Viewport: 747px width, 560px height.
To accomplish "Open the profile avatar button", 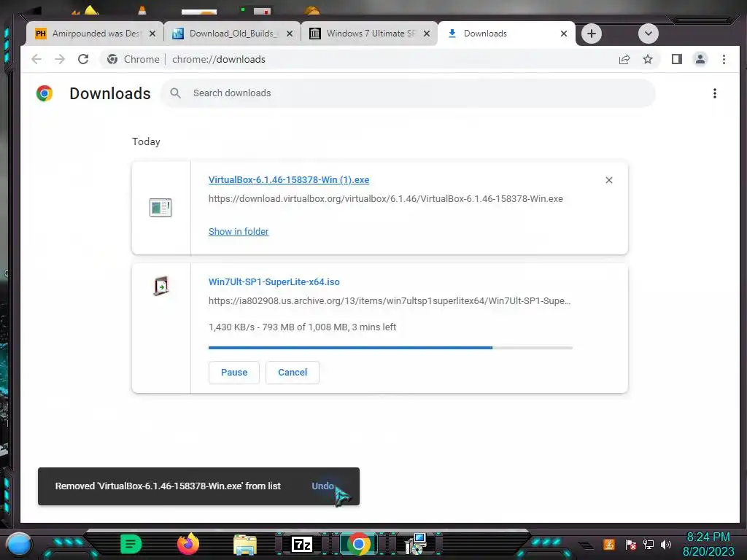I will click(x=700, y=59).
